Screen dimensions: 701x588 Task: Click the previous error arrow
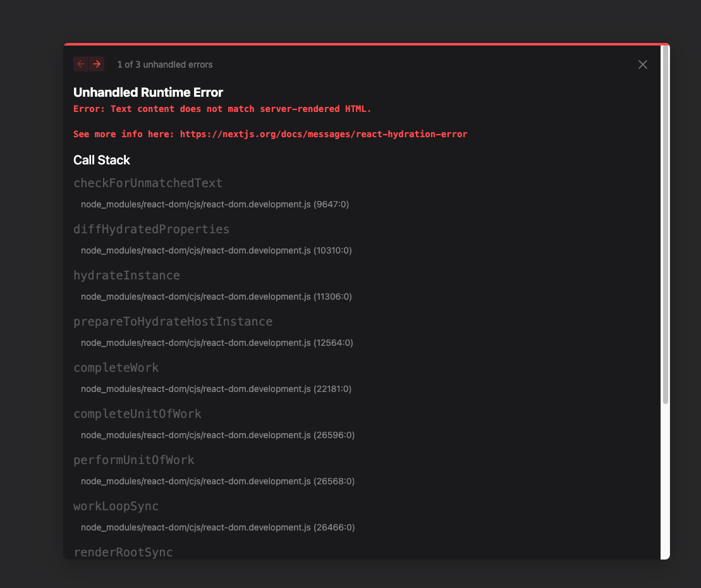pyautogui.click(x=80, y=64)
